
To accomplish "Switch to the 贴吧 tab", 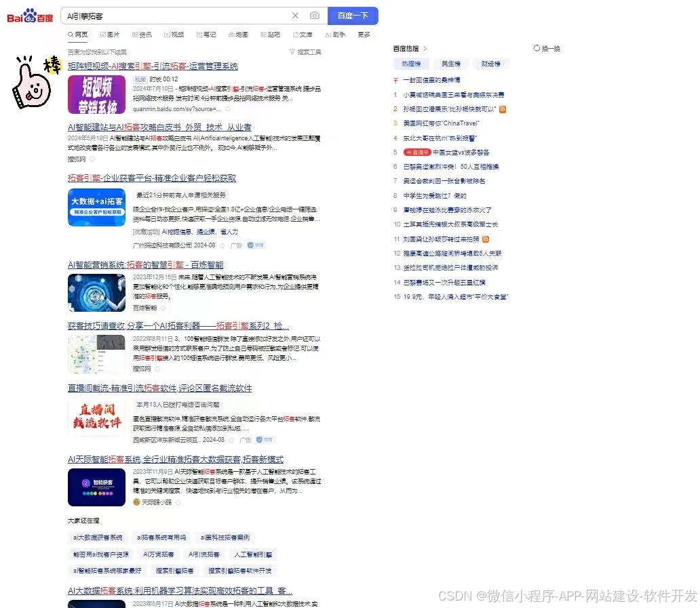I will (271, 35).
